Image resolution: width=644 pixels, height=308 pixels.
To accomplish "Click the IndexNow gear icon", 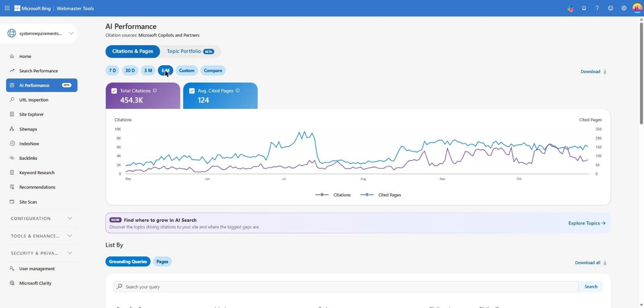I will (x=12, y=144).
